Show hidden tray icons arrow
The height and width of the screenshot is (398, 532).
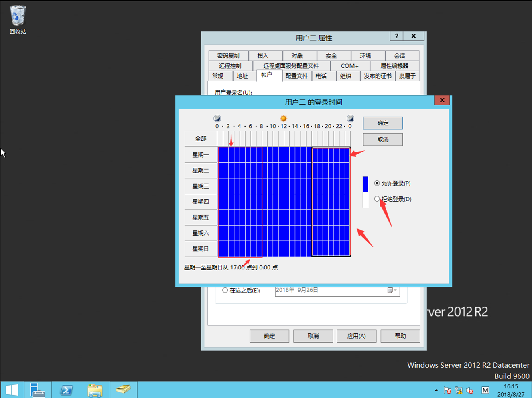coord(436,390)
